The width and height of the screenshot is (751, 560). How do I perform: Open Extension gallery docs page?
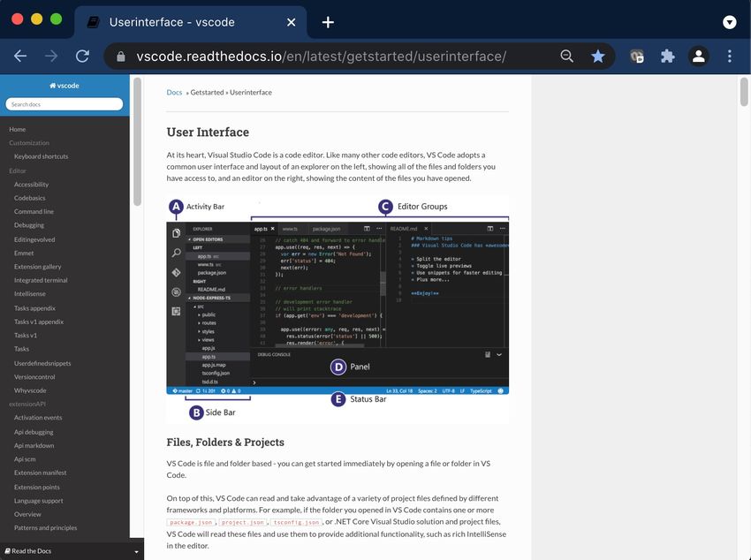(37, 267)
